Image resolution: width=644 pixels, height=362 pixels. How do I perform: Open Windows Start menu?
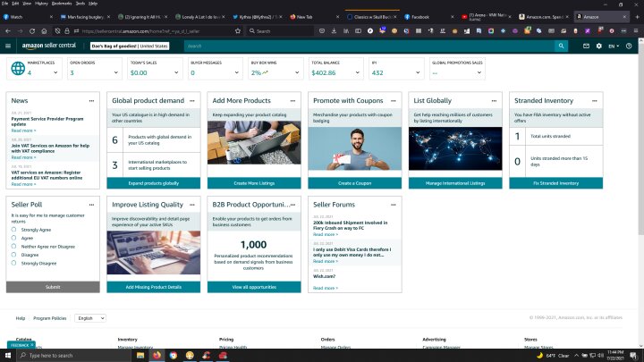[x=8, y=356]
